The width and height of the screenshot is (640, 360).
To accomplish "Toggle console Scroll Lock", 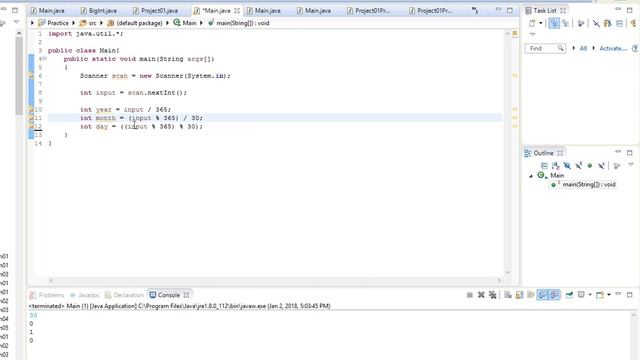I will click(519, 295).
